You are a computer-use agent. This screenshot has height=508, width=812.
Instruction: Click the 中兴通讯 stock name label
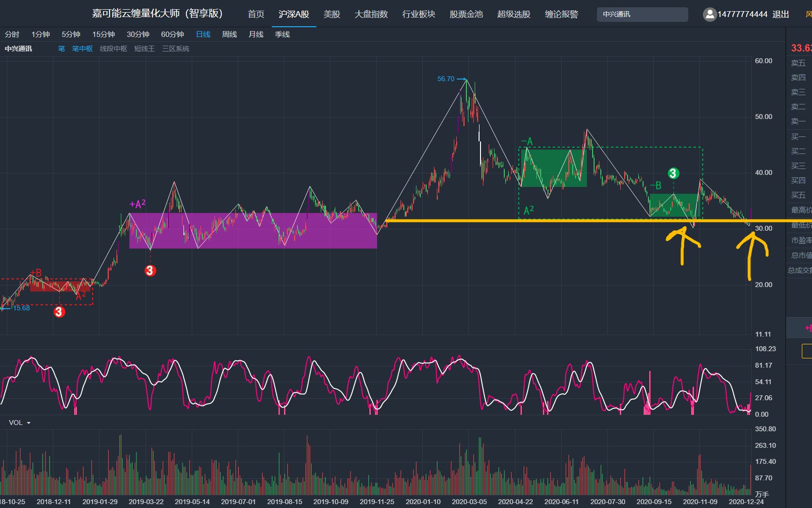pos(18,49)
